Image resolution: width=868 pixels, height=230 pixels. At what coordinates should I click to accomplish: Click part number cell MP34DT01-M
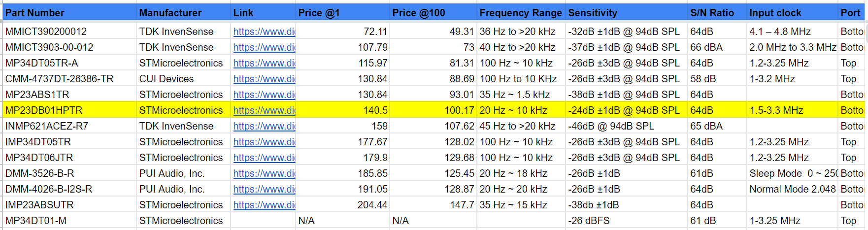point(69,221)
